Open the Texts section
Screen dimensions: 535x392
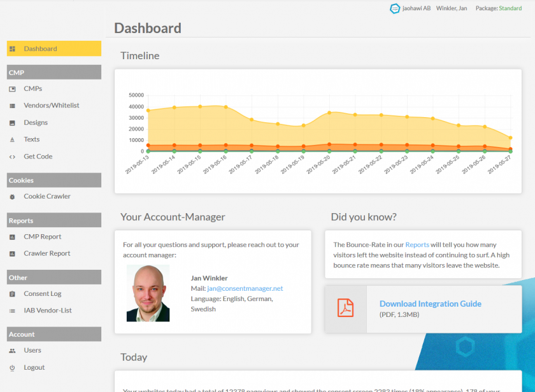[31, 139]
